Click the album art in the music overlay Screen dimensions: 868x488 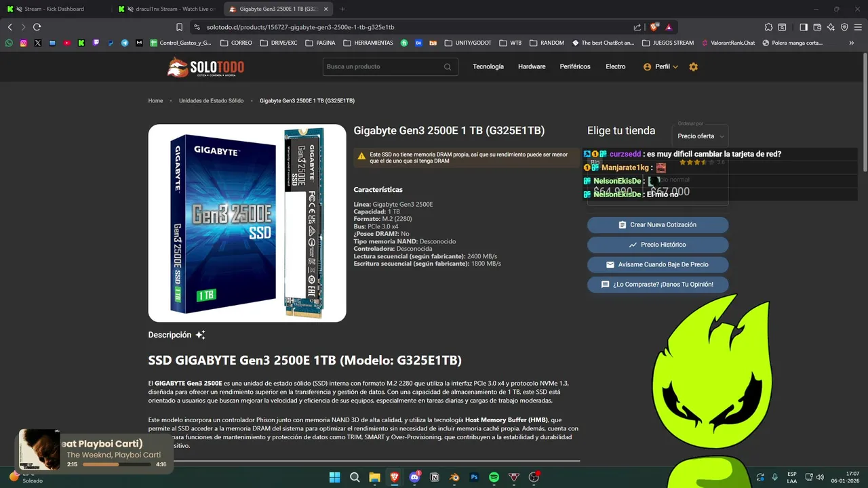click(39, 450)
